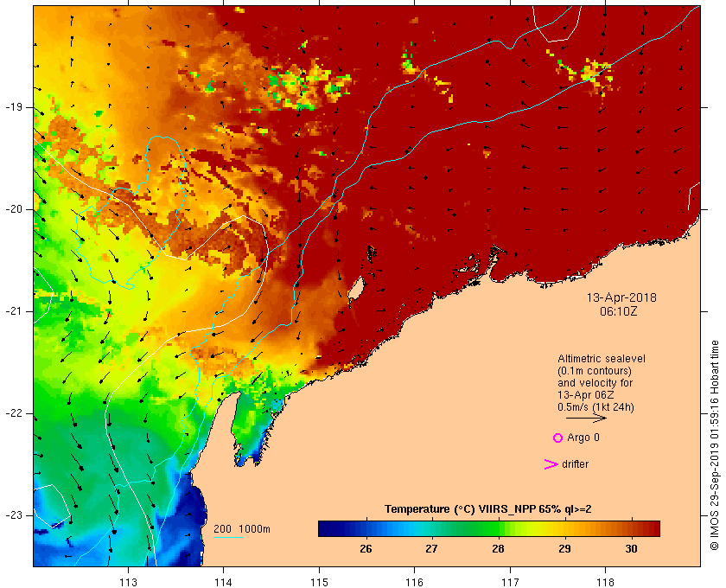The width and height of the screenshot is (726, 588).
Task: Click the colorbar value 29
Action: point(564,549)
